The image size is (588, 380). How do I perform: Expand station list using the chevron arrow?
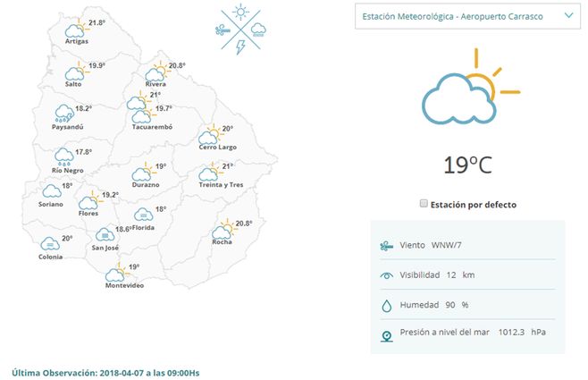click(569, 16)
